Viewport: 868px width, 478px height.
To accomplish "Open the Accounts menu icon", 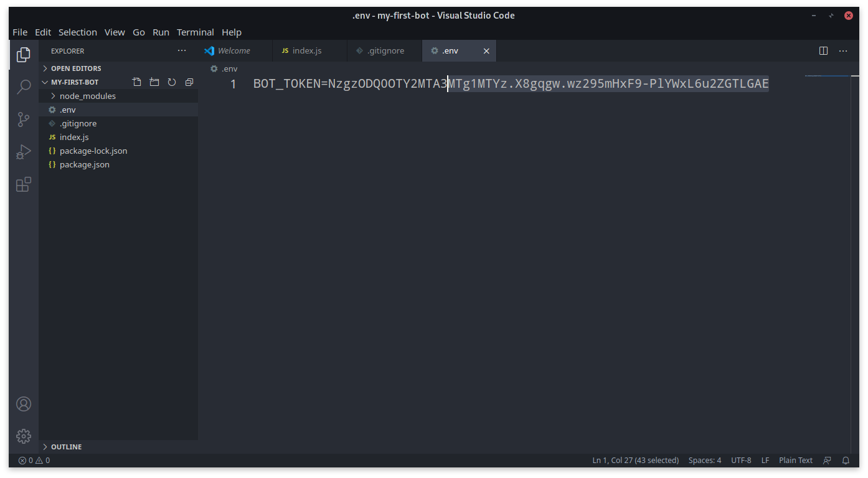I will coord(24,404).
